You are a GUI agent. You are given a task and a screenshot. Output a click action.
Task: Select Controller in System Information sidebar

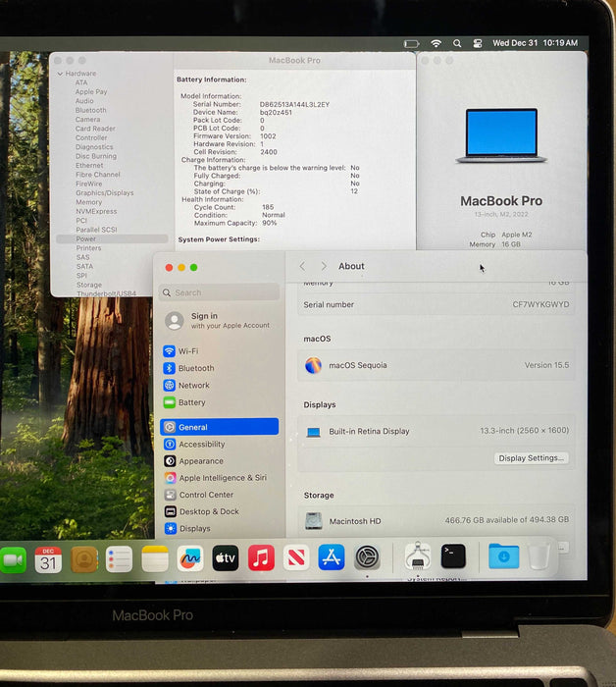coord(91,137)
